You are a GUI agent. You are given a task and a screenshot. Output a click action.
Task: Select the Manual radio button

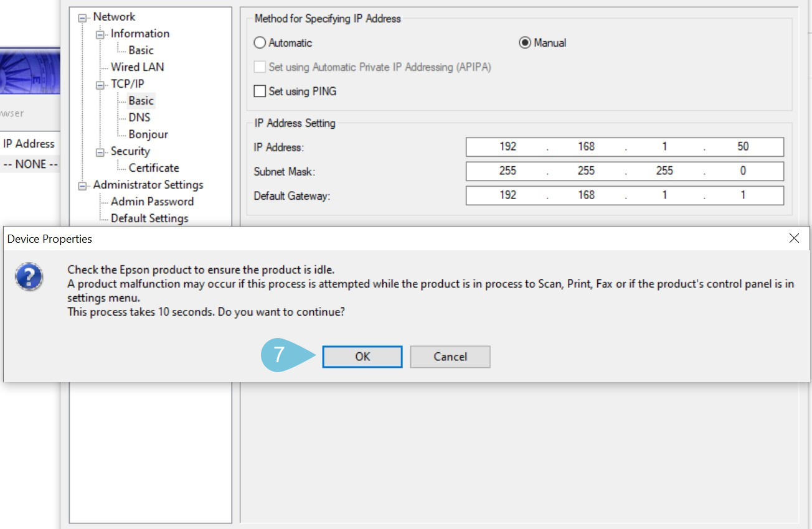click(525, 43)
